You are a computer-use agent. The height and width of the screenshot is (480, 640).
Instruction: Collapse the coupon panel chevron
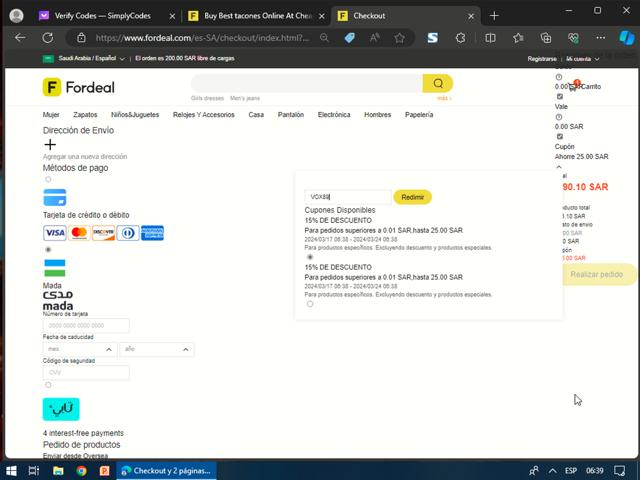pyautogui.click(x=559, y=167)
